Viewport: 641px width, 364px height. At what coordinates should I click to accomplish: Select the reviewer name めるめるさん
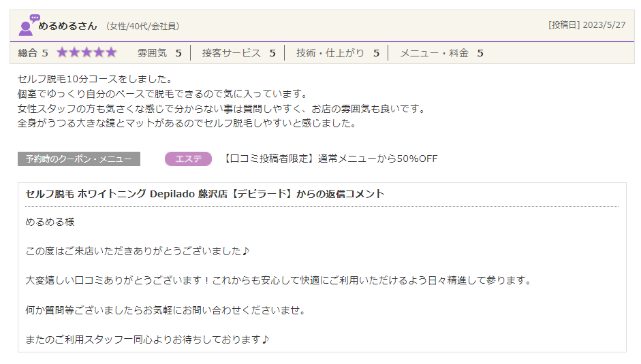tap(67, 26)
